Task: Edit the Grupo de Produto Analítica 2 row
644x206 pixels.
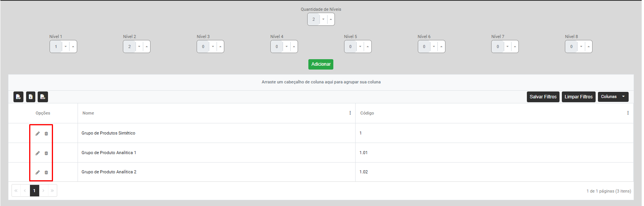Action: (38, 172)
